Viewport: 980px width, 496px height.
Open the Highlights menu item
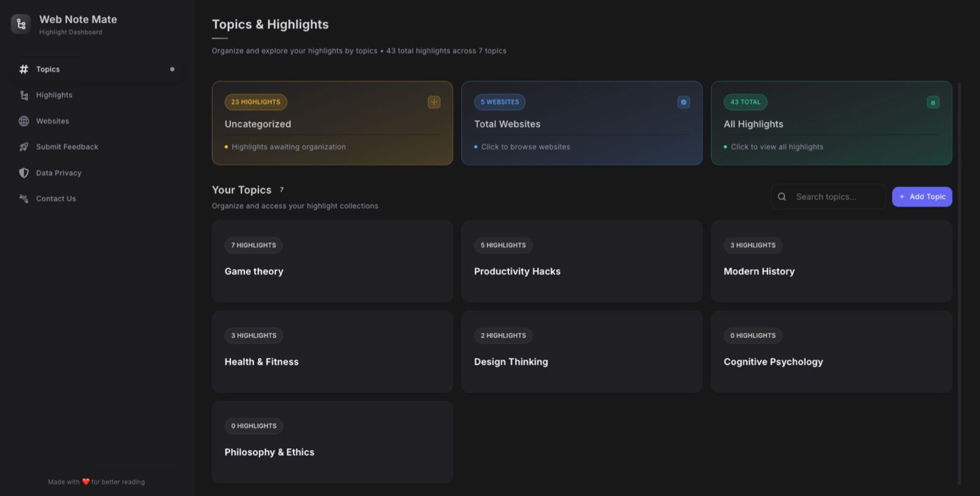pos(54,95)
